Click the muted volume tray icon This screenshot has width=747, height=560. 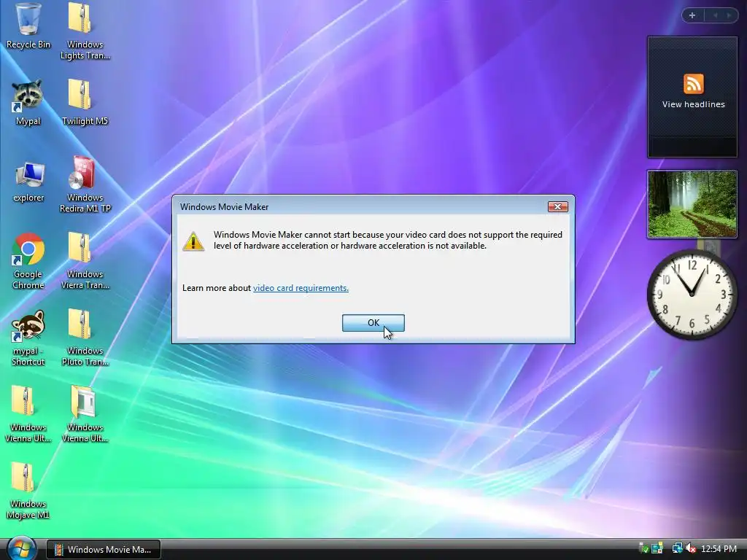coord(691,548)
